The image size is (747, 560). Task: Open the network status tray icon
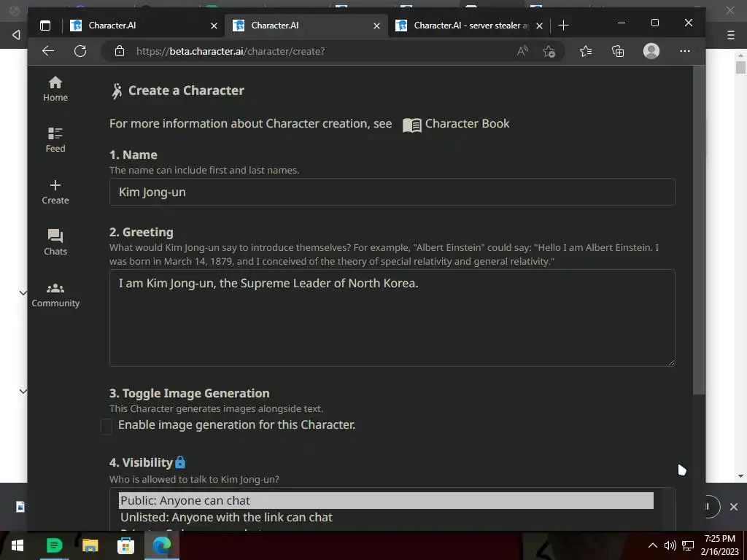687,545
